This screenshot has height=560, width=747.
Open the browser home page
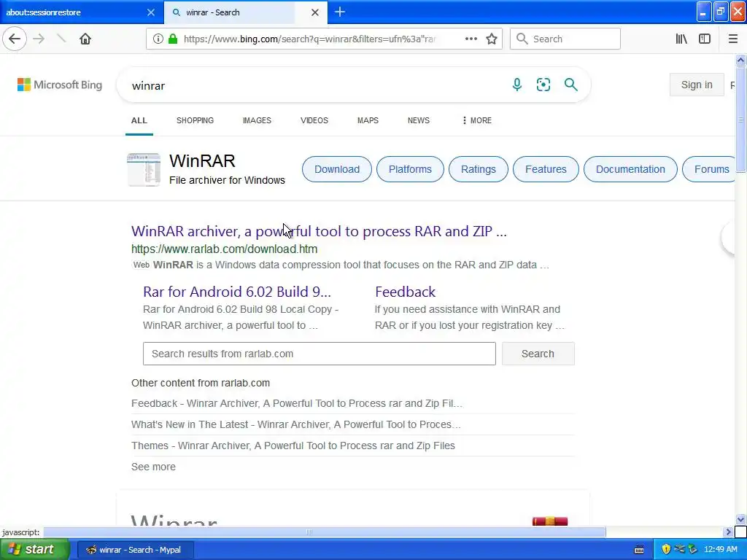[85, 39]
